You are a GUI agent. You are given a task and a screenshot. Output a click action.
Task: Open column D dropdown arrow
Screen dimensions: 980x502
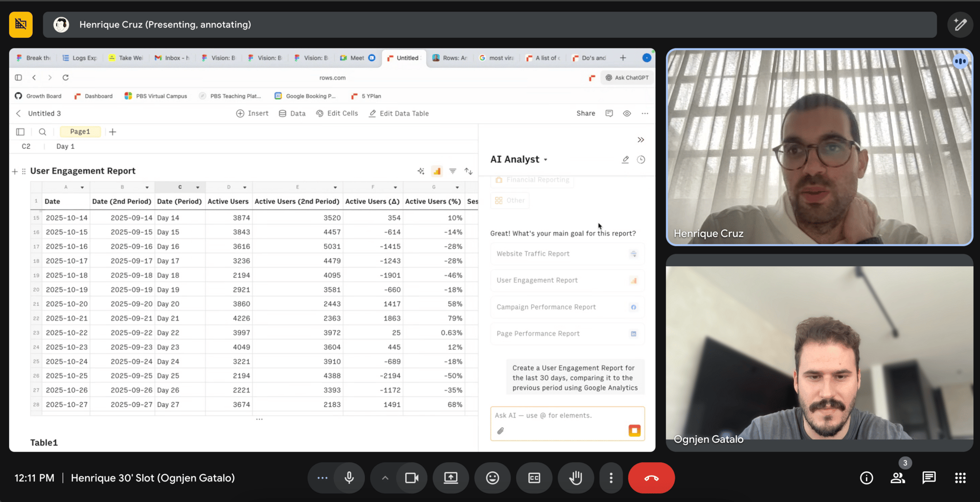click(x=244, y=187)
